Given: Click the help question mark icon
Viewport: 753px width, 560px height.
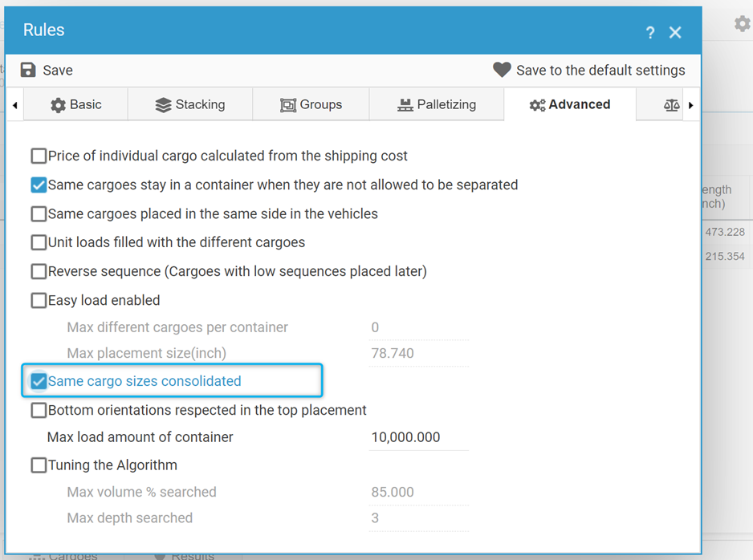Looking at the screenshot, I should pos(650,33).
